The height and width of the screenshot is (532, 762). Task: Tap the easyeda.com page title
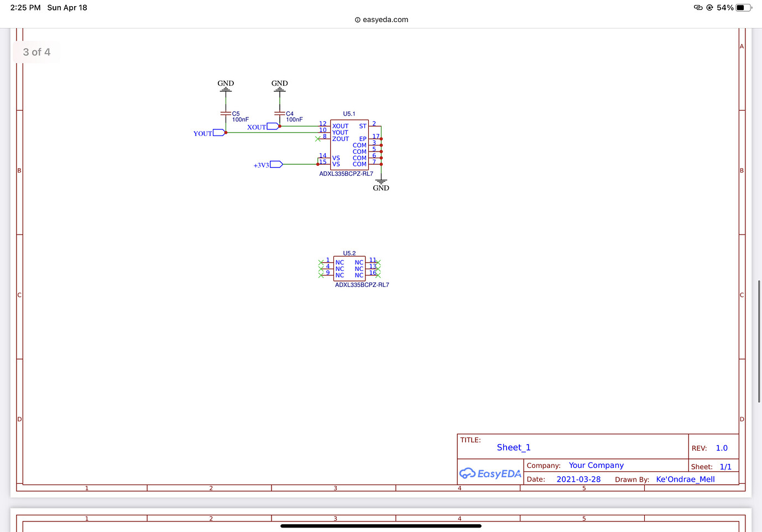coord(381,19)
